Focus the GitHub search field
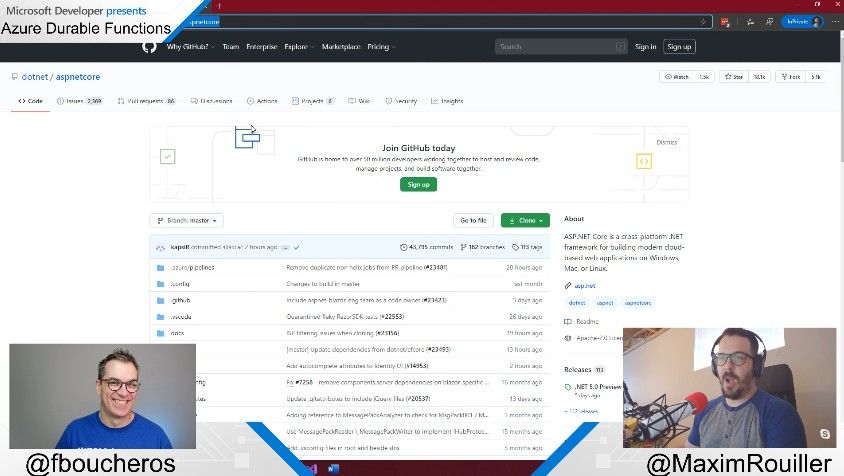This screenshot has width=844, height=476. [561, 47]
